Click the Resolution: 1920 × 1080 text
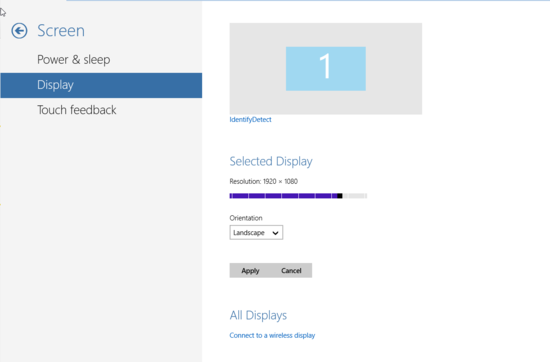The width and height of the screenshot is (550, 362). tap(263, 181)
